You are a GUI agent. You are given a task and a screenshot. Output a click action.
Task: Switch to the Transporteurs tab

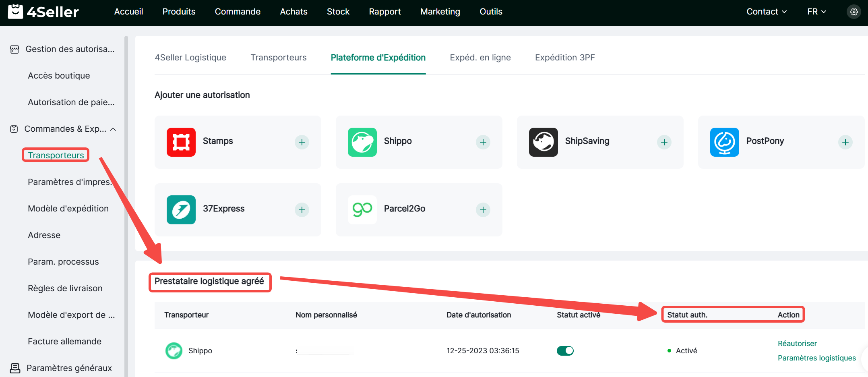pyautogui.click(x=278, y=58)
